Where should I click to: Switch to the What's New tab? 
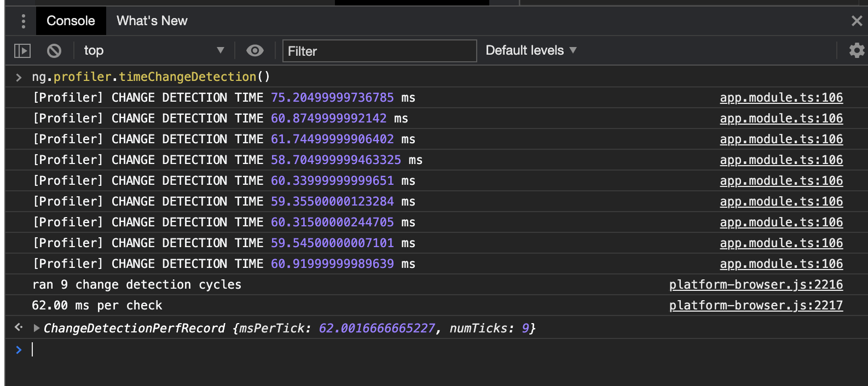point(152,21)
